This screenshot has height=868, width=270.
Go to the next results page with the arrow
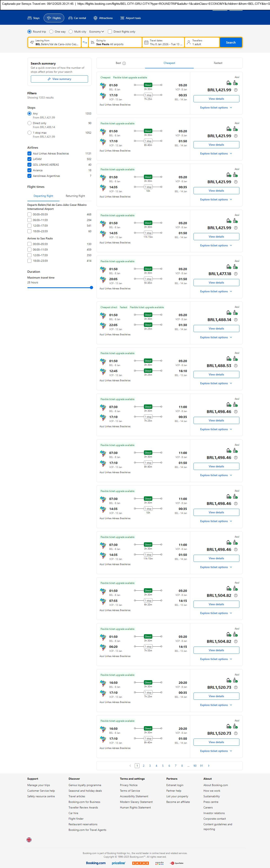[209, 765]
